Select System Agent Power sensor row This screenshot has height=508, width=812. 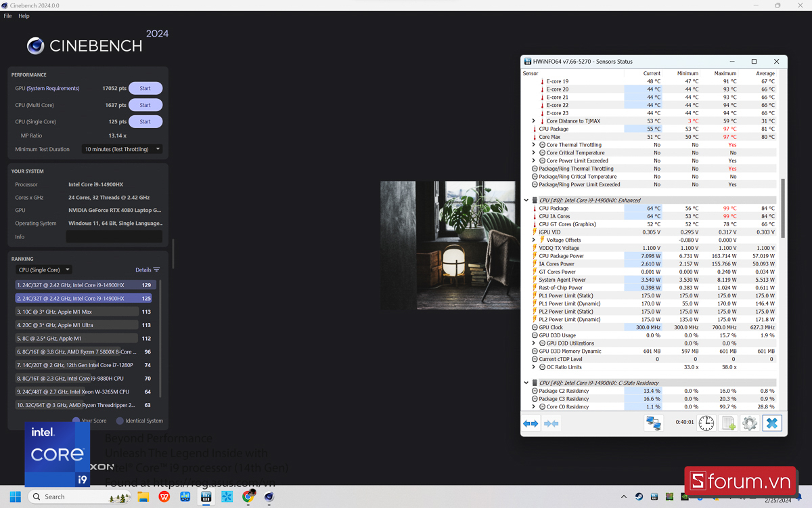tap(650, 280)
